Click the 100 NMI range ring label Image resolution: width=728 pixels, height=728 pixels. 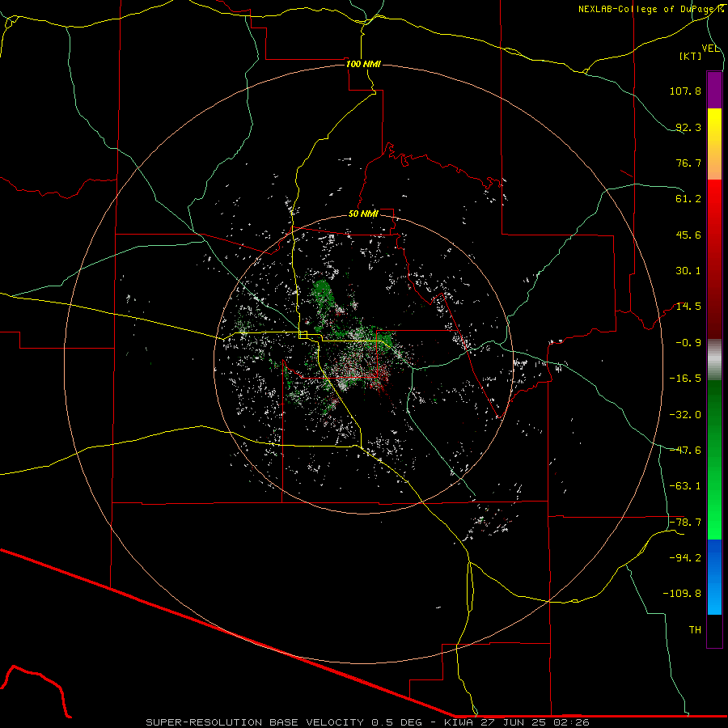point(363,64)
